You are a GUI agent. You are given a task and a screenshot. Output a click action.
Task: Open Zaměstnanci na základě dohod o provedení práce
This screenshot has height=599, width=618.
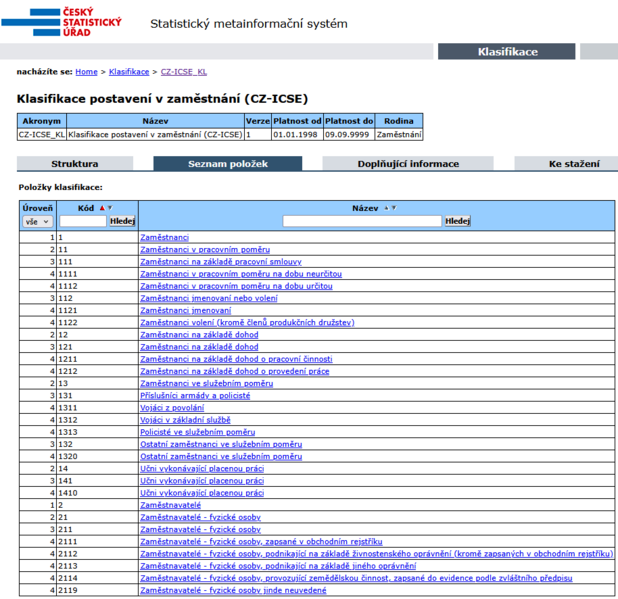(x=235, y=371)
